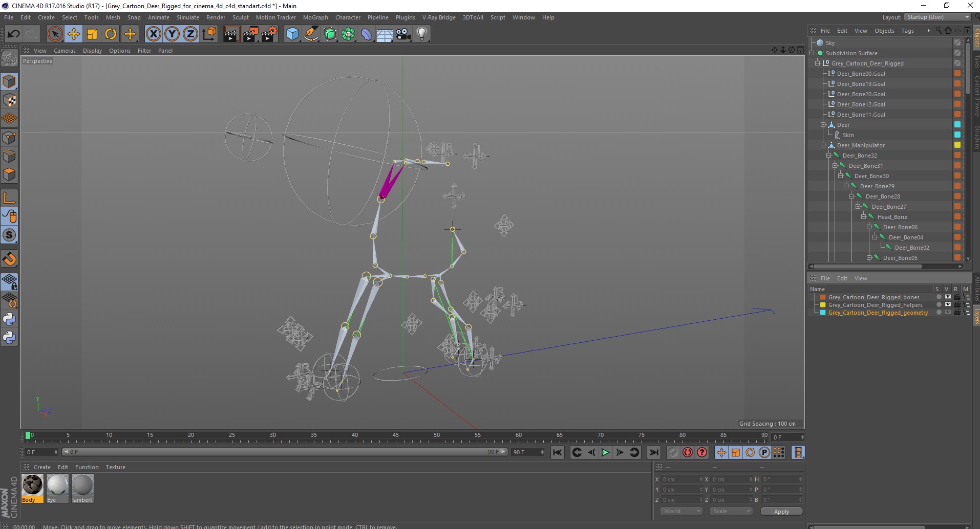Add a Light object
This screenshot has height=529, width=980.
tap(422, 34)
